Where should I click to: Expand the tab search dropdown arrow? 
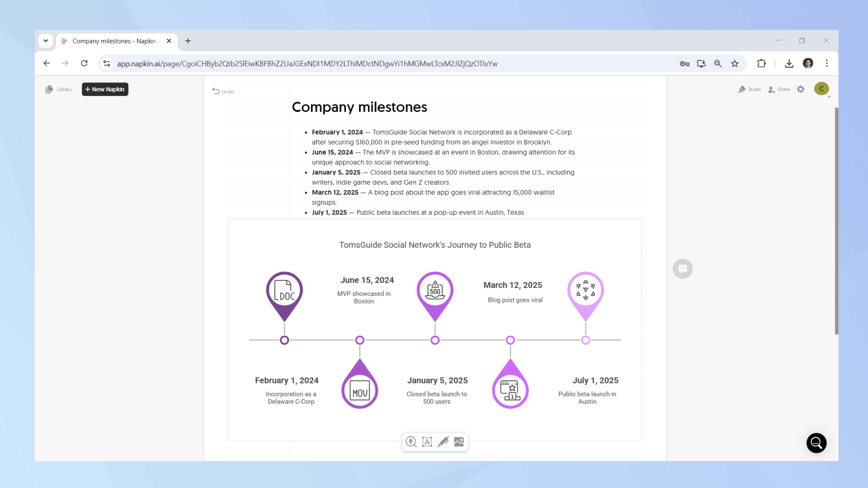46,41
